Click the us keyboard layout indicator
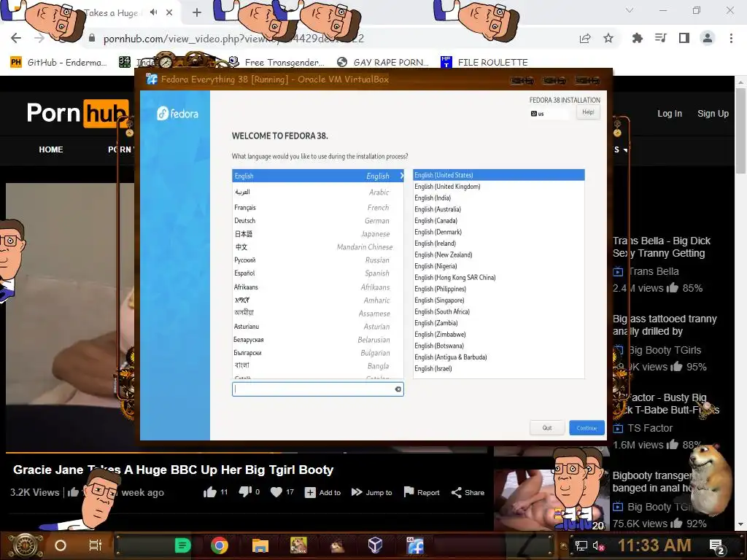This screenshot has height=560, width=747. 549,114
